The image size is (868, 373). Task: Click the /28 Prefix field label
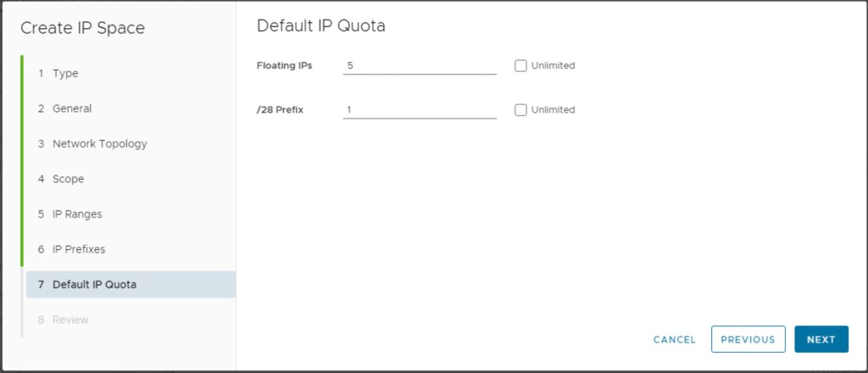[281, 110]
